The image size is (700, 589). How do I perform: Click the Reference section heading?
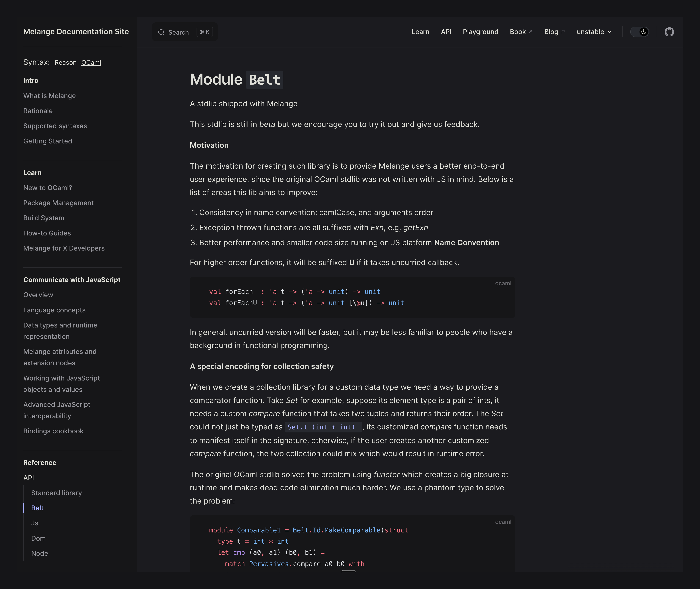(40, 462)
